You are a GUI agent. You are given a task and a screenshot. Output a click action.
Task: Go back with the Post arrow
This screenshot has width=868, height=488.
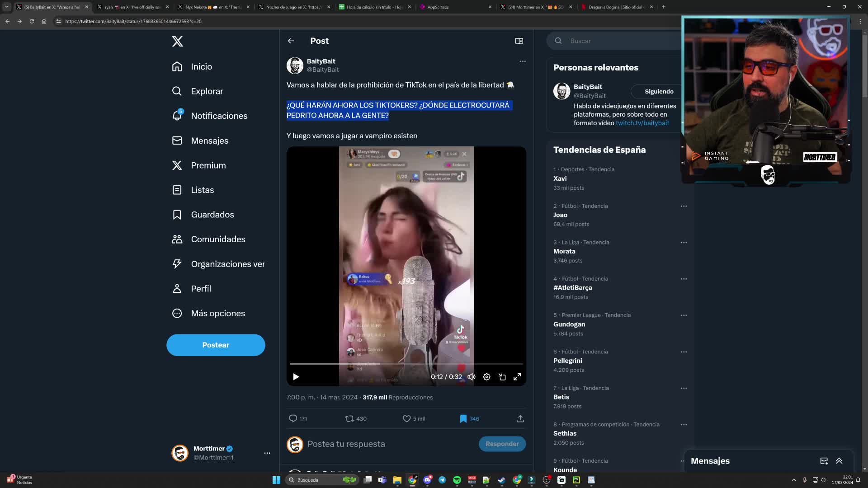click(x=291, y=41)
